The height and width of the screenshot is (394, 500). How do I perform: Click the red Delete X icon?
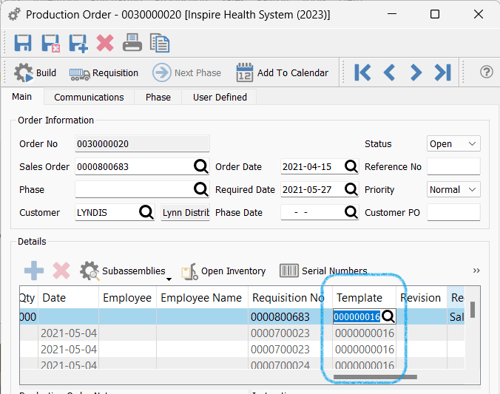pyautogui.click(x=105, y=43)
